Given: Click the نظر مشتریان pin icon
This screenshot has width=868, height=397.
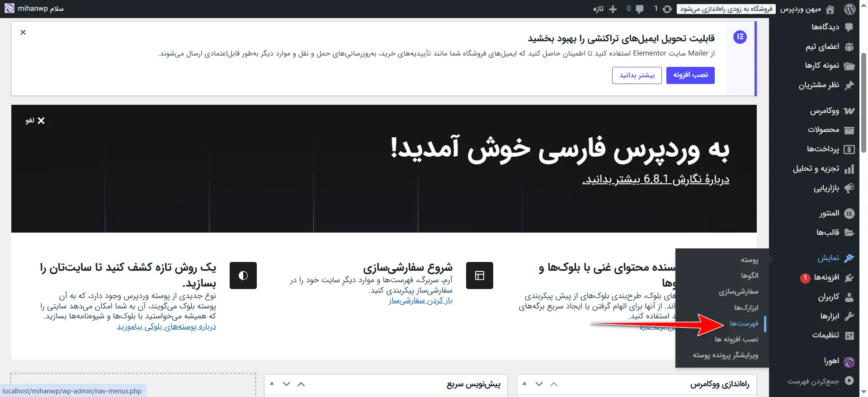Looking at the screenshot, I should pos(849,85).
